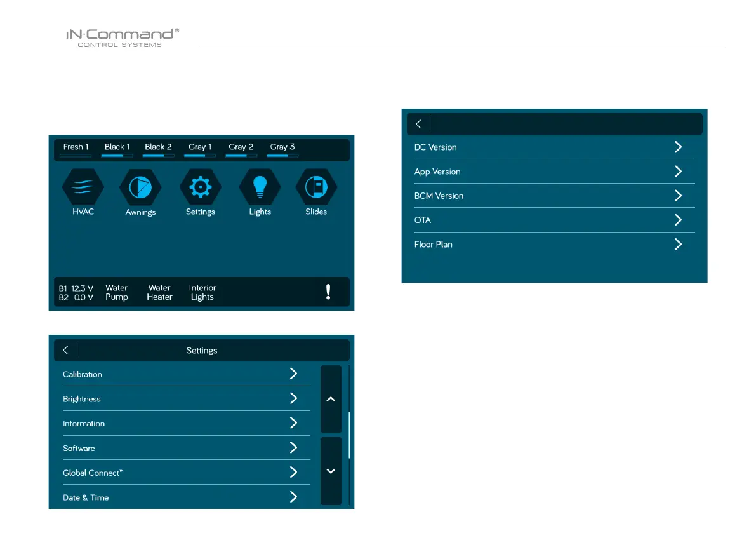
Task: Click the B2 0.0 V battery reading
Action: (x=76, y=297)
